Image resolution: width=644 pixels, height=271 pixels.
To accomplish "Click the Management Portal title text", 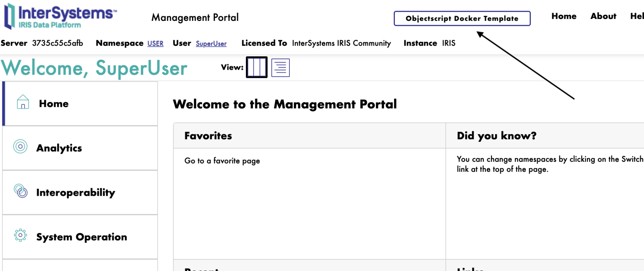I will coord(195,18).
